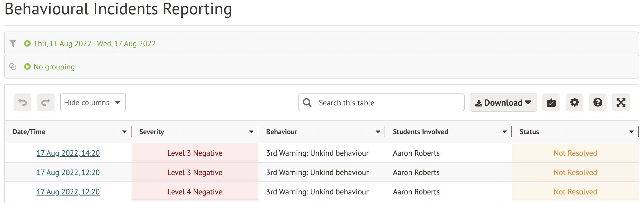Viewport: 644px width, 203px height.
Task: Open Severity column dropdown arrow
Action: [251, 132]
